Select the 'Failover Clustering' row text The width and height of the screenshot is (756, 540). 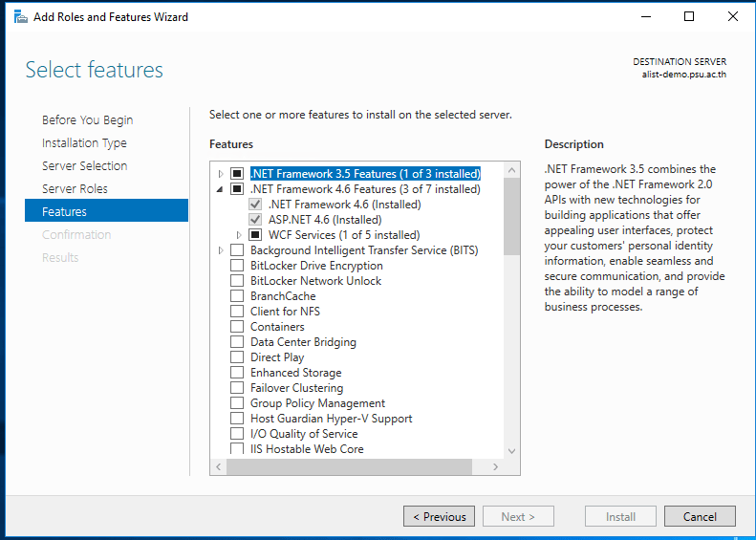296,388
